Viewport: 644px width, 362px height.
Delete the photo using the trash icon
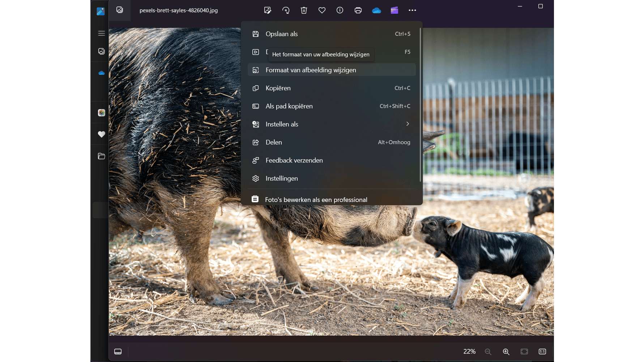point(304,10)
